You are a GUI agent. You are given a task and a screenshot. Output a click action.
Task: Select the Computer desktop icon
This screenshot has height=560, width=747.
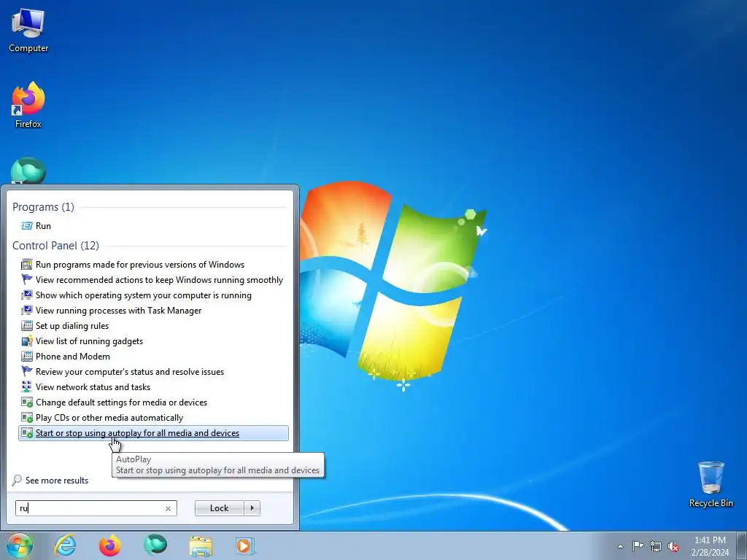click(x=28, y=31)
